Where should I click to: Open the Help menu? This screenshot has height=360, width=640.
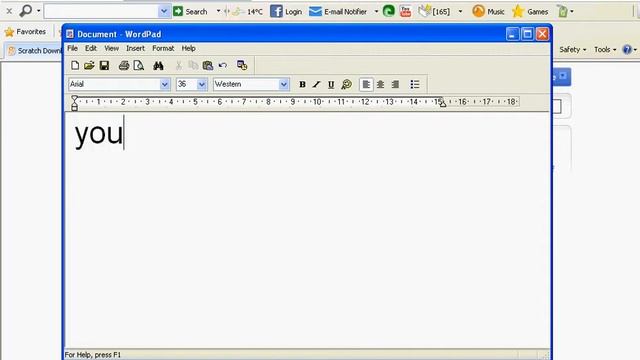[x=188, y=48]
